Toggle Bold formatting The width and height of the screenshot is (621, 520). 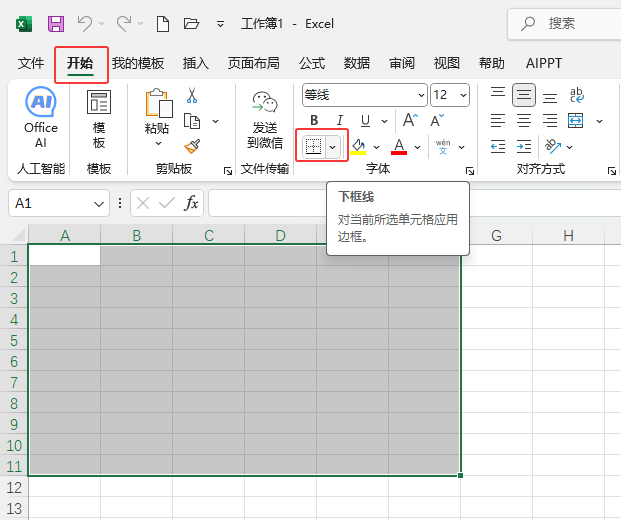point(314,120)
